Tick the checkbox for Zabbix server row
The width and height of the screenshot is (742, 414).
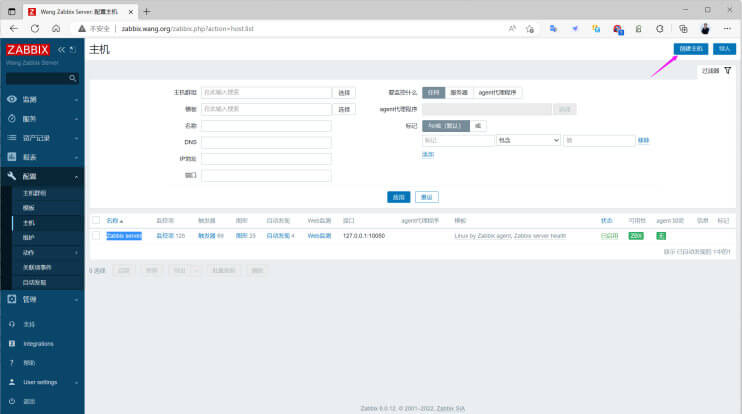(96, 236)
